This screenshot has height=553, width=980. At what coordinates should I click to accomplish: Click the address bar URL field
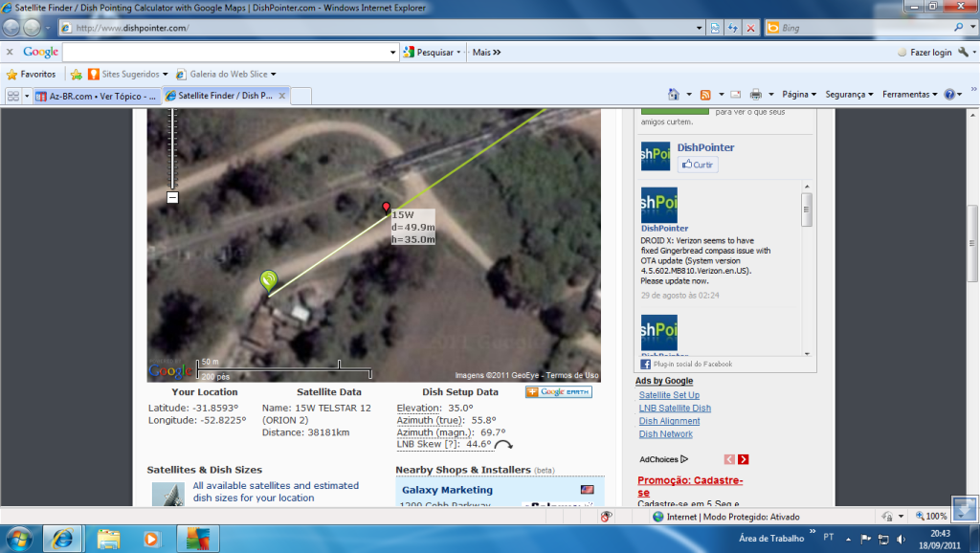pyautogui.click(x=381, y=28)
